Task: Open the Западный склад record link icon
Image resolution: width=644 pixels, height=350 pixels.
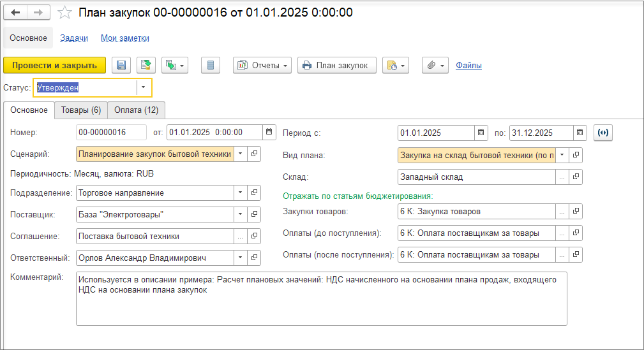Action: click(x=576, y=177)
